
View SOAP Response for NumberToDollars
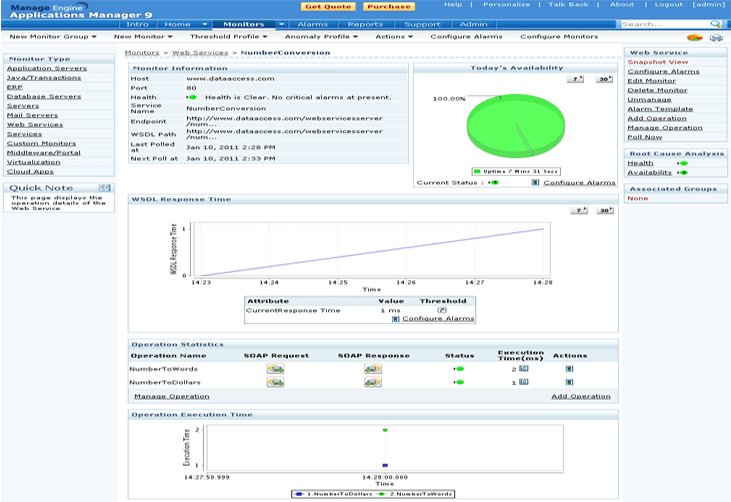coord(373,382)
